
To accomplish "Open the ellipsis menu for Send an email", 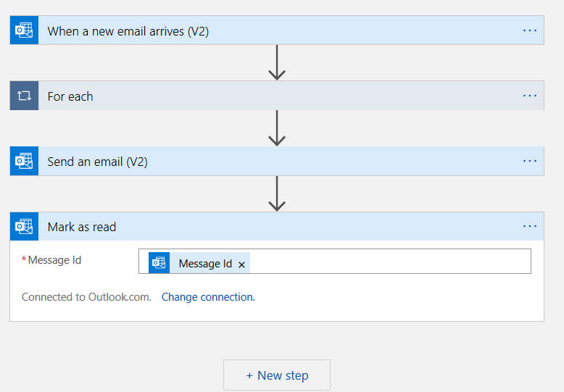I will 530,161.
